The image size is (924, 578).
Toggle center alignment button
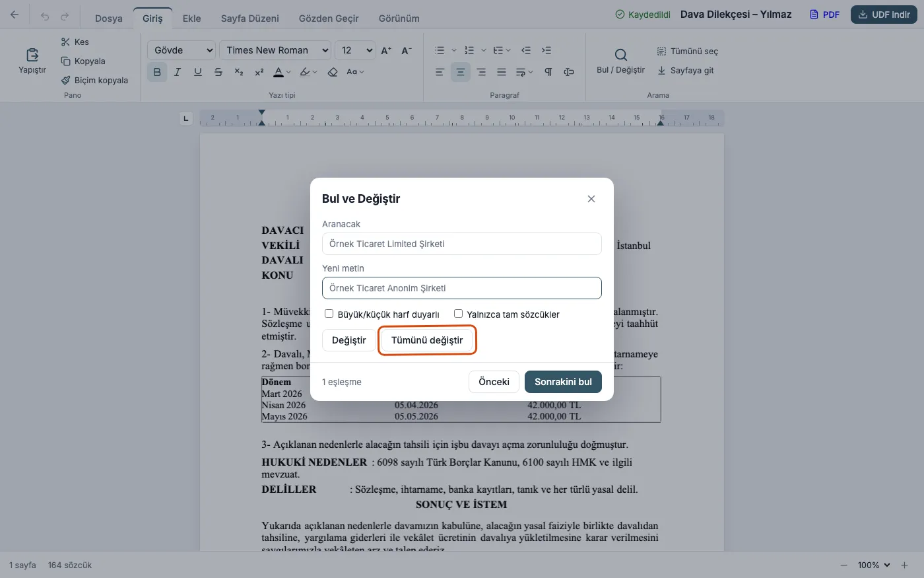click(x=461, y=72)
